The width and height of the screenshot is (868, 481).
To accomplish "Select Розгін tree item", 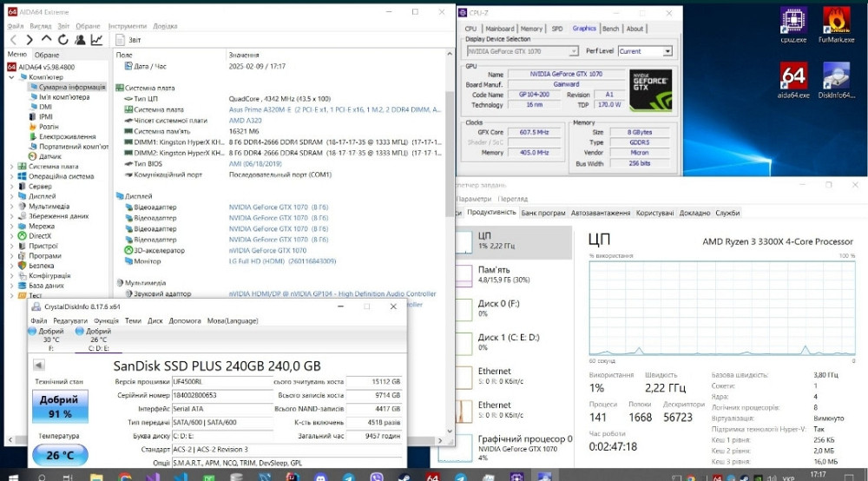I will [43, 127].
